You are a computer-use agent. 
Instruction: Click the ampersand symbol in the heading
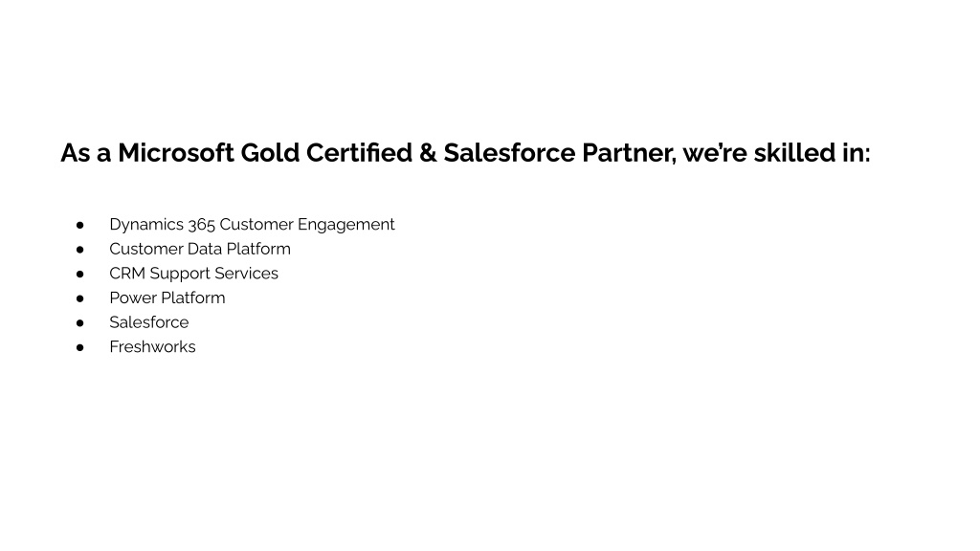[x=428, y=153]
